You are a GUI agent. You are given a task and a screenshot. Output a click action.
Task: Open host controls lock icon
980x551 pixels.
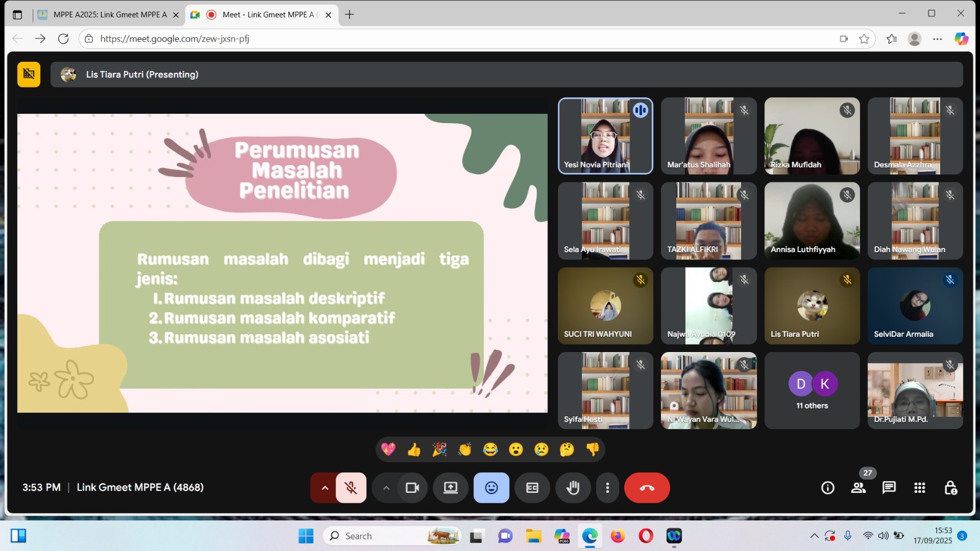[x=950, y=488]
